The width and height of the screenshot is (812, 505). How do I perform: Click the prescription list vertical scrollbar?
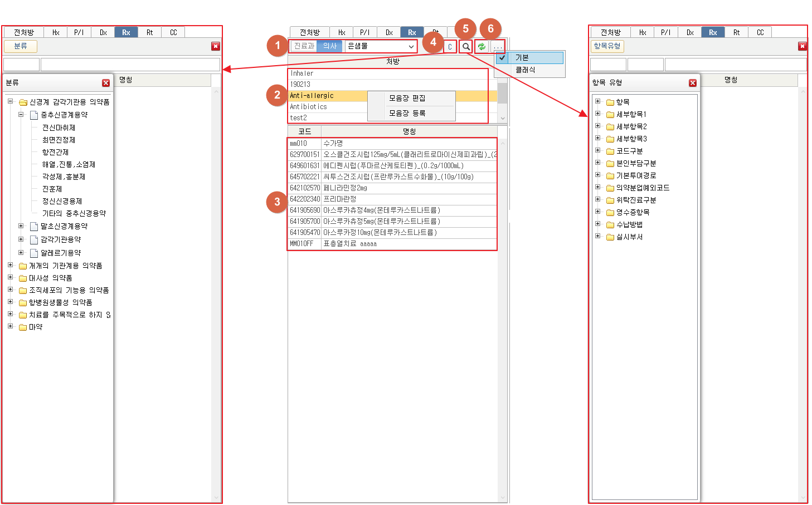click(x=502, y=94)
